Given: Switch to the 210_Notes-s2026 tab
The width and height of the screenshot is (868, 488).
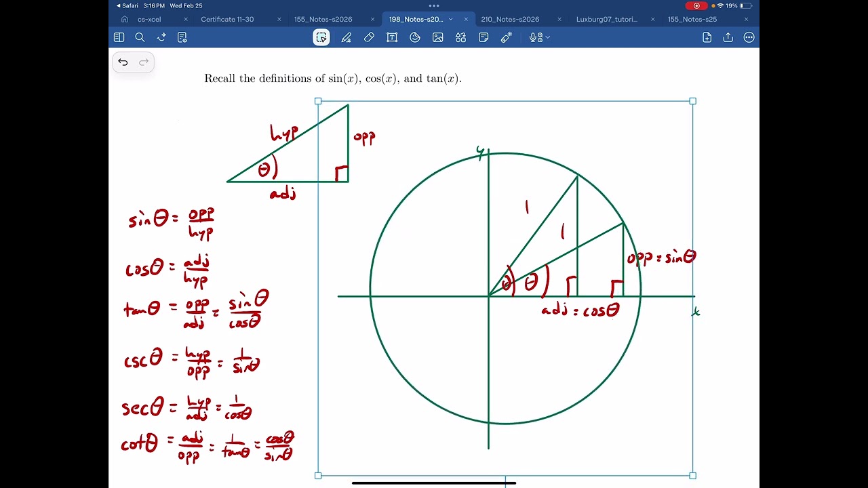Looking at the screenshot, I should (510, 19).
